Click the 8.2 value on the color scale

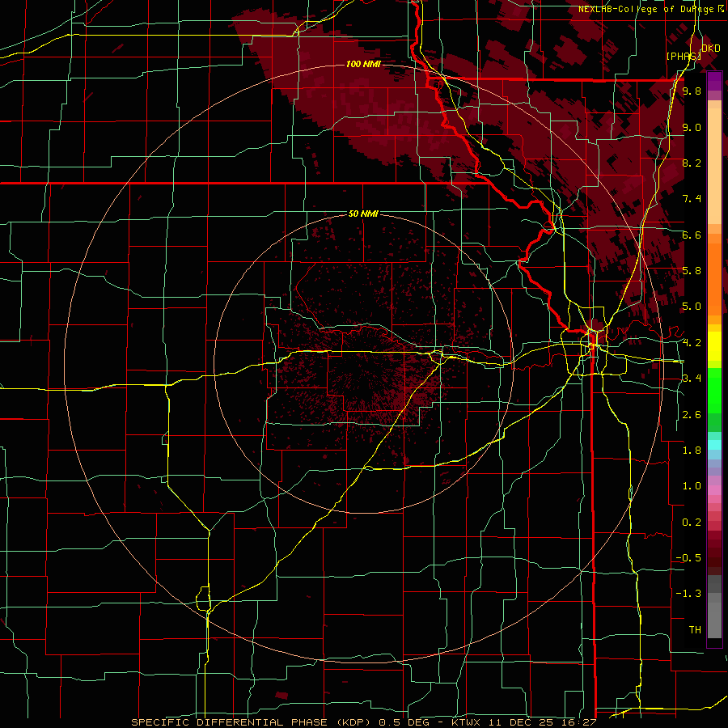692,163
